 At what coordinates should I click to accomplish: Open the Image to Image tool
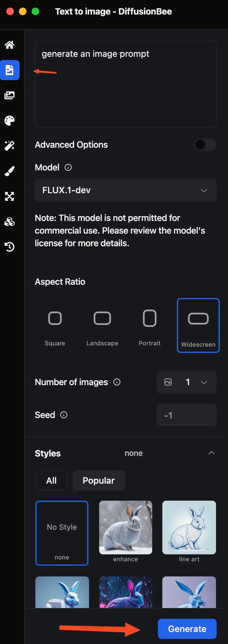(x=9, y=95)
